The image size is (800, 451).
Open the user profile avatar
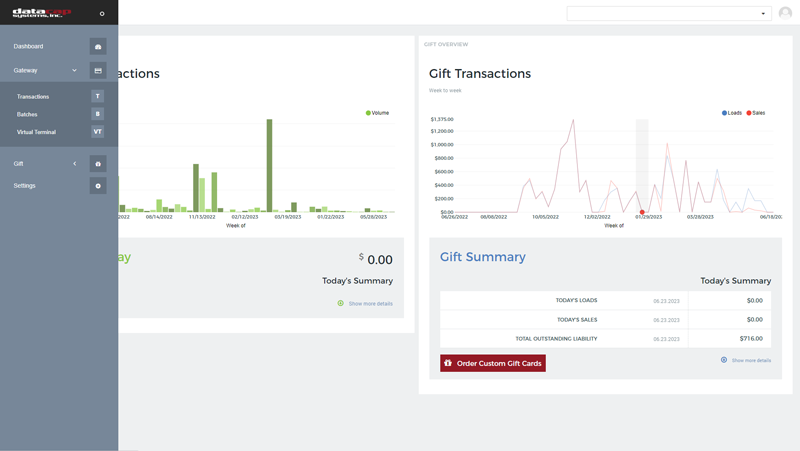pos(785,13)
